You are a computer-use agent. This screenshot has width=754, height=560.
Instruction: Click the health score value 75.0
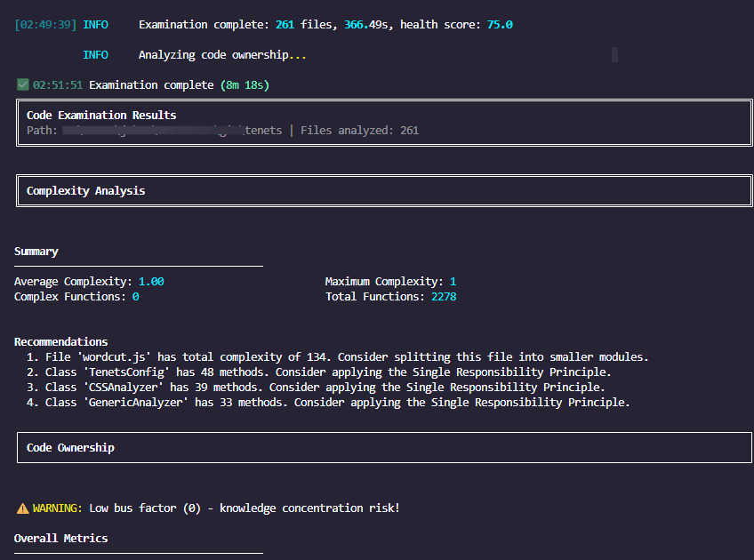[x=496, y=24]
